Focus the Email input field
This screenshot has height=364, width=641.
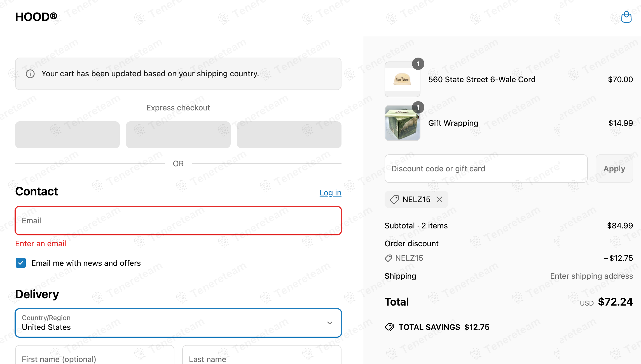click(178, 221)
